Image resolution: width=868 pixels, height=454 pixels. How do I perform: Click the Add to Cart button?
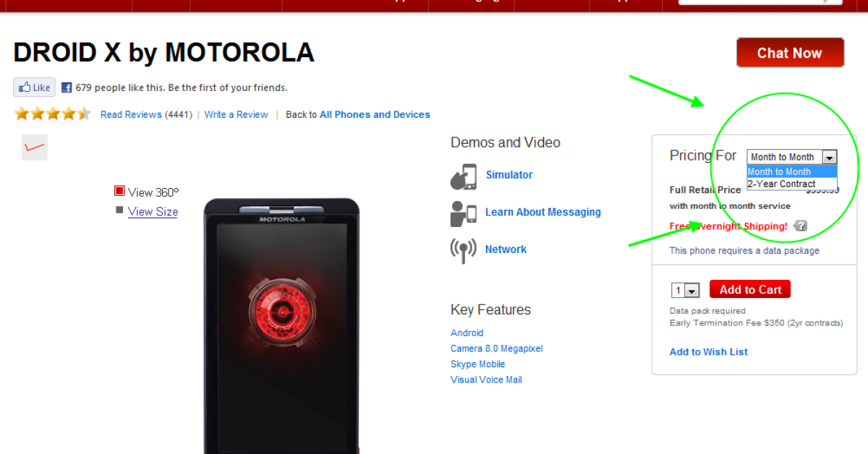pos(750,289)
